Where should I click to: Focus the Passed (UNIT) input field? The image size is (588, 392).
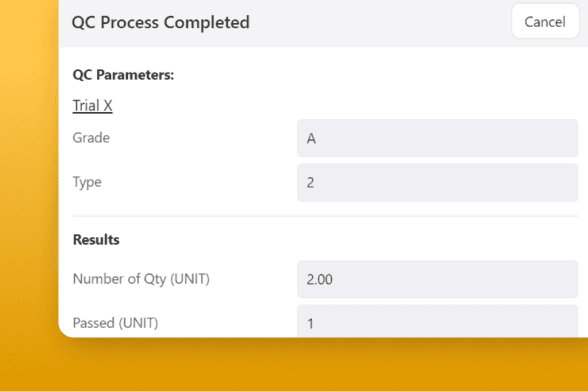coord(437,321)
